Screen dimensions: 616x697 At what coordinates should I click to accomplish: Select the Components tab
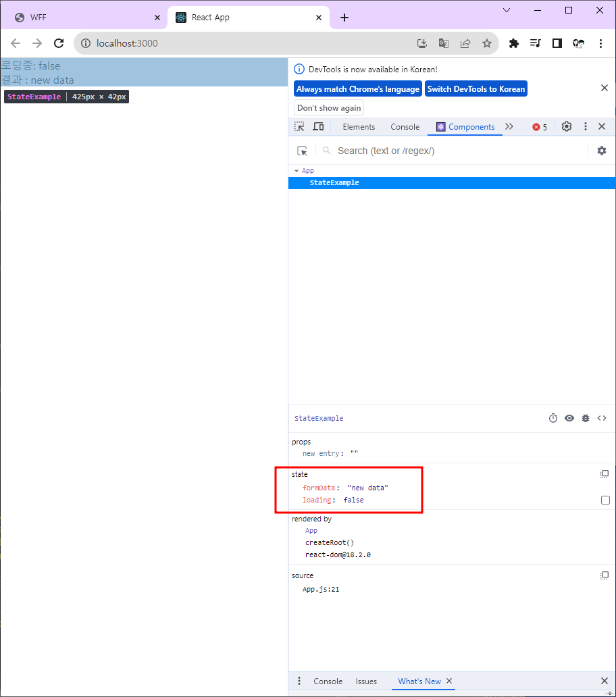pyautogui.click(x=465, y=127)
